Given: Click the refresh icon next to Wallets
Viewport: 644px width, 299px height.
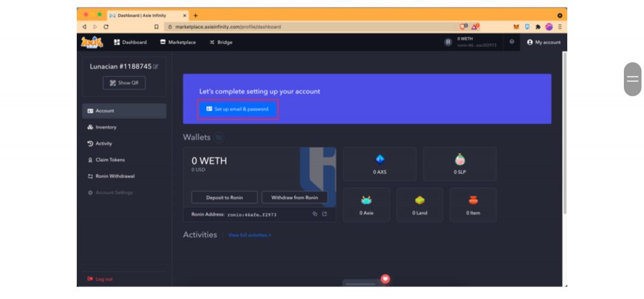Looking at the screenshot, I should pyautogui.click(x=219, y=138).
